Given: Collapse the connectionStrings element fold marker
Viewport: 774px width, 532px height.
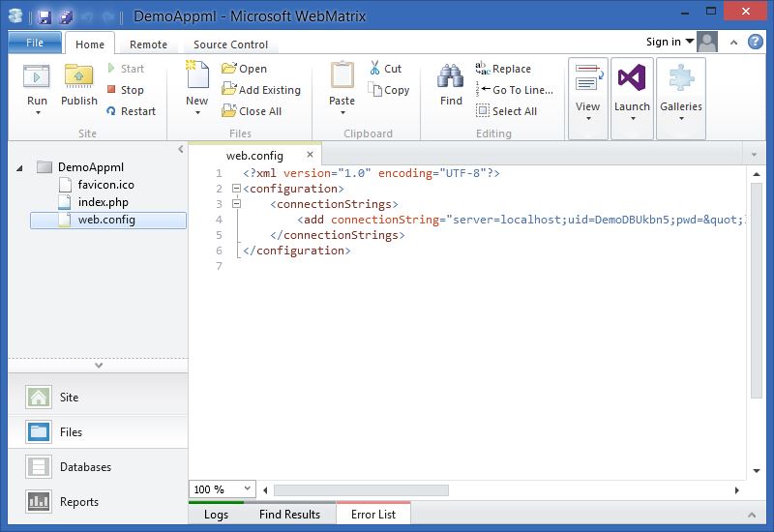Looking at the screenshot, I should pos(236,203).
